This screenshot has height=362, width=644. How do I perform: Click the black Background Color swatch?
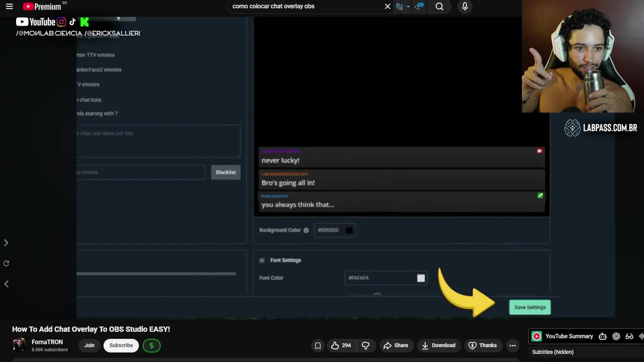click(349, 230)
